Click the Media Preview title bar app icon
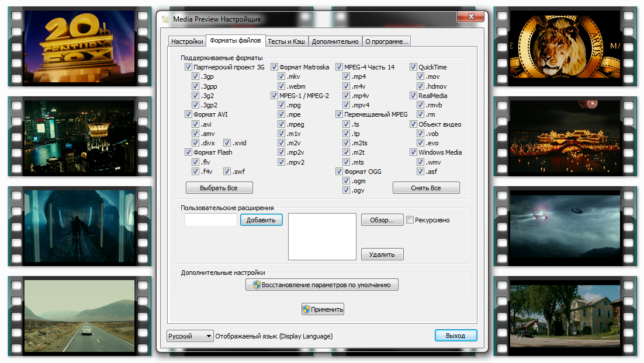Image resolution: width=644 pixels, height=363 pixels. [165, 19]
